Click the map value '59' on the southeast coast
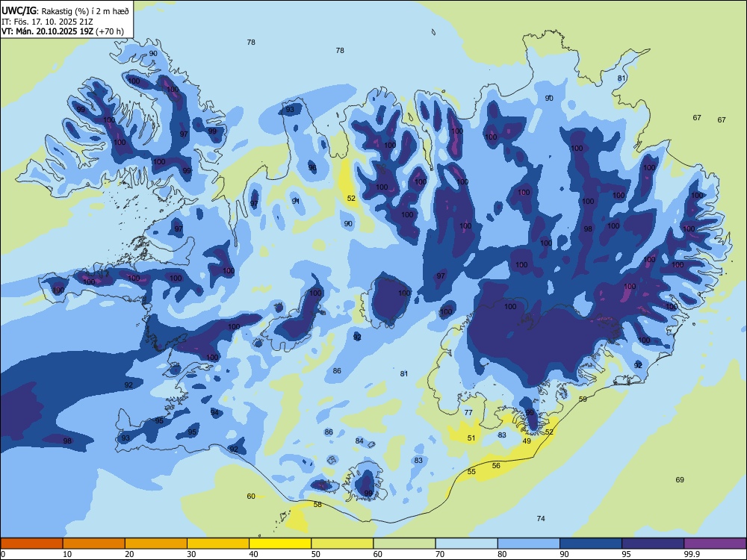Screen dimensions: 747x560 pyautogui.click(x=583, y=399)
